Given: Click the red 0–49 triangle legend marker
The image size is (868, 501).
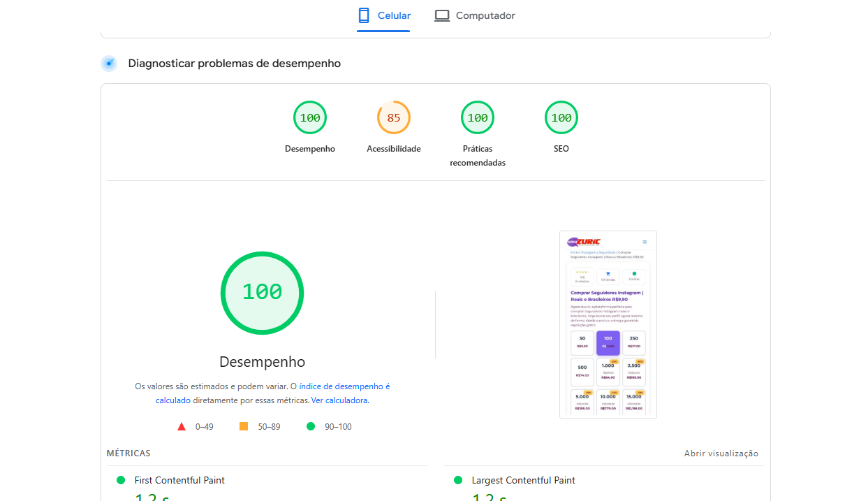Looking at the screenshot, I should click(182, 426).
